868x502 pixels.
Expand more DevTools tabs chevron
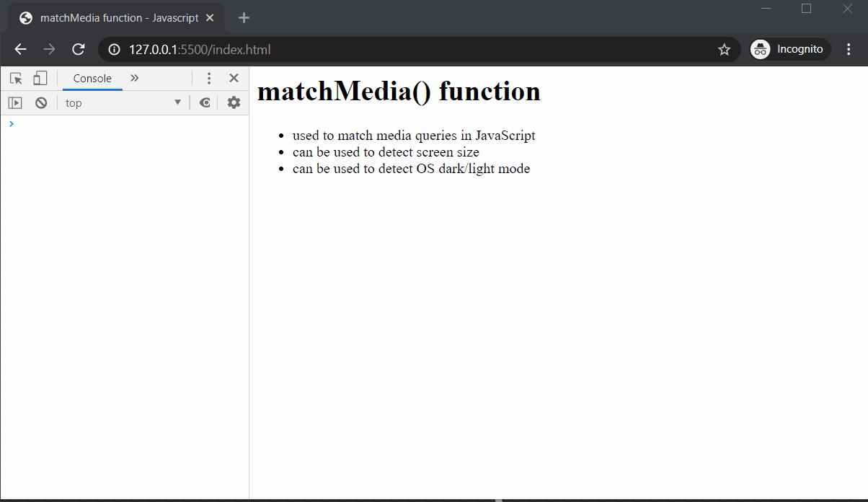134,78
